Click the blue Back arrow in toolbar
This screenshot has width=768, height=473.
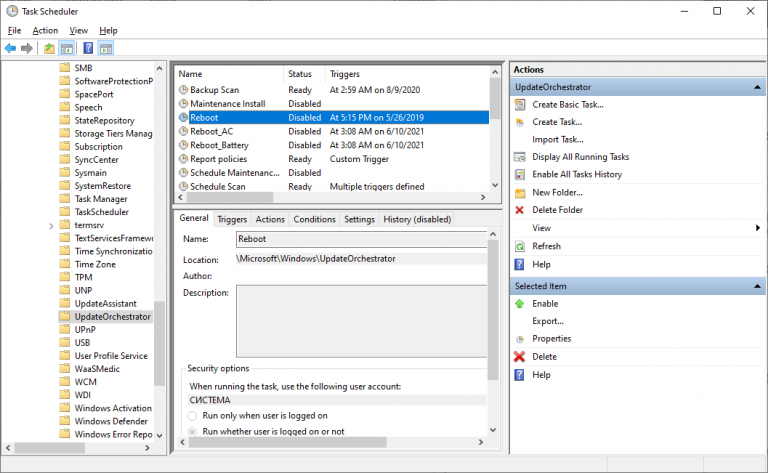(10, 48)
